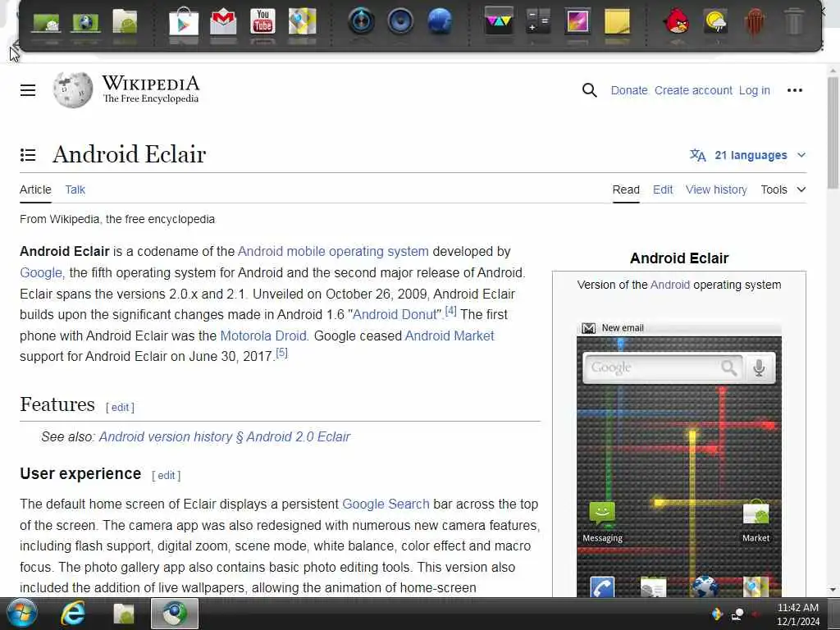Open the calculator dock icon

click(538, 21)
